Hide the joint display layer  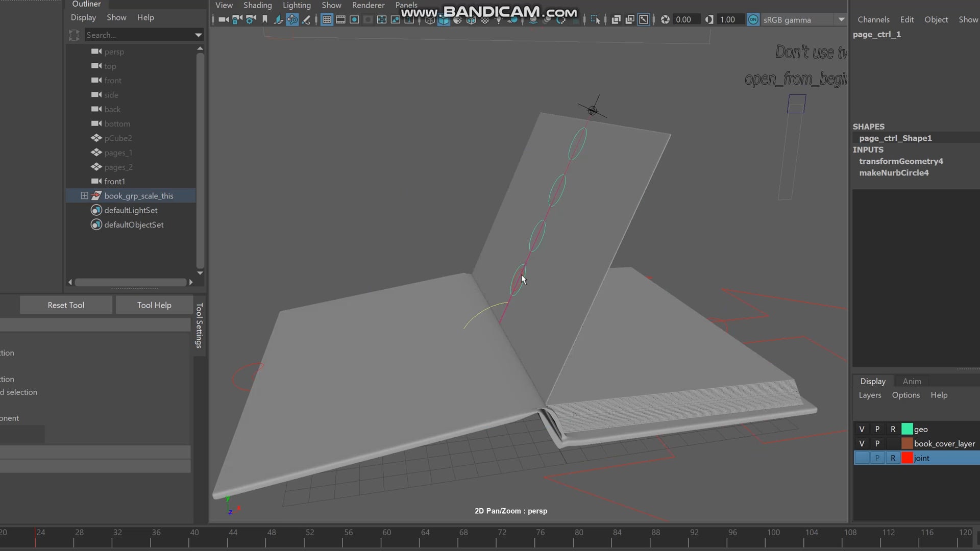coord(862,458)
